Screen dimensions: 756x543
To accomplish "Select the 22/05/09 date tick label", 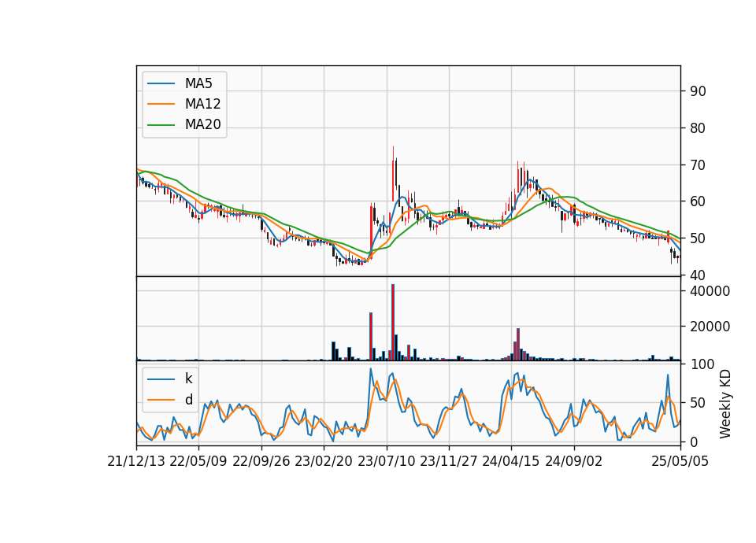I will click(x=198, y=461).
